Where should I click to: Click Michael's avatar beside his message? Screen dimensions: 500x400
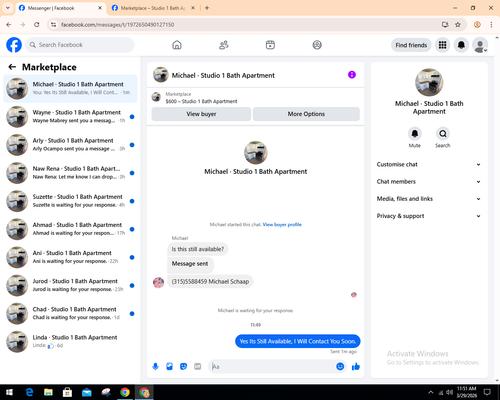158,282
